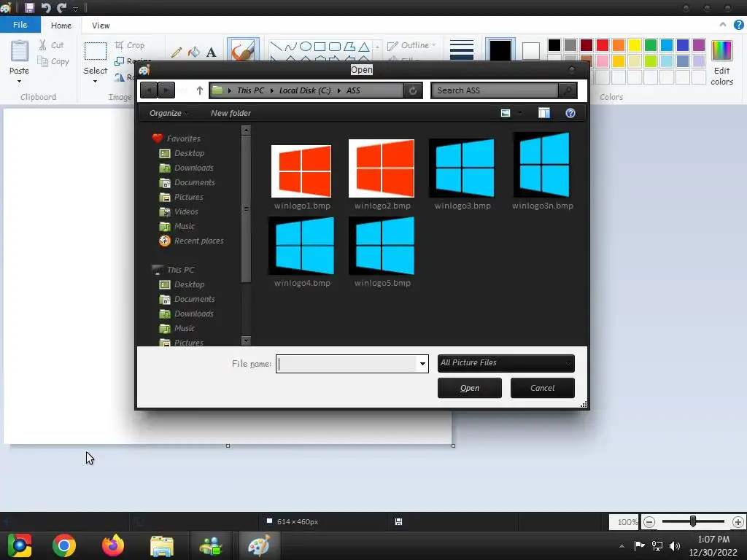The width and height of the screenshot is (747, 560).
Task: Zoom out with the minus button
Action: (649, 522)
